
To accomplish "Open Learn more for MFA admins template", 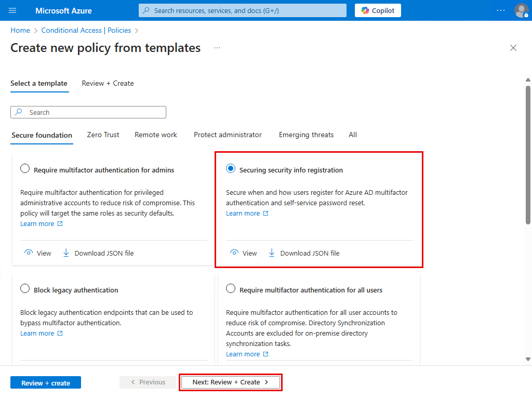I will click(37, 224).
